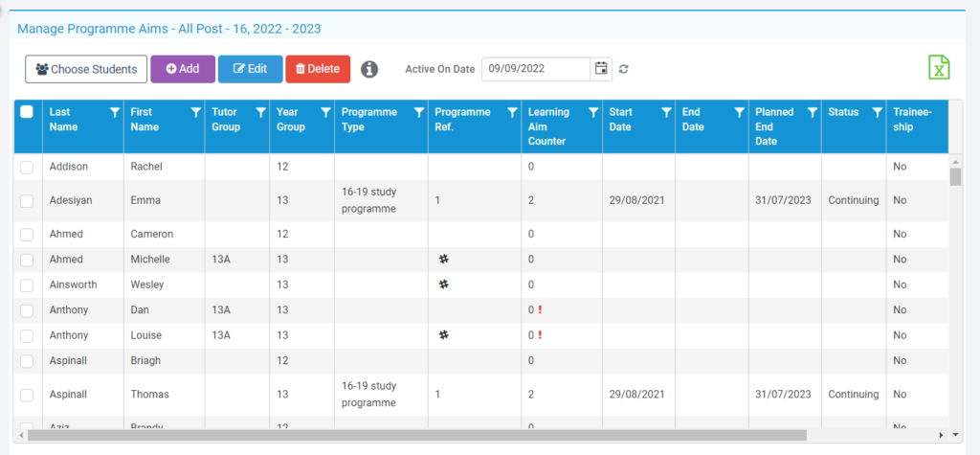Click Continuing status for Emma Adesiyan

854,201
